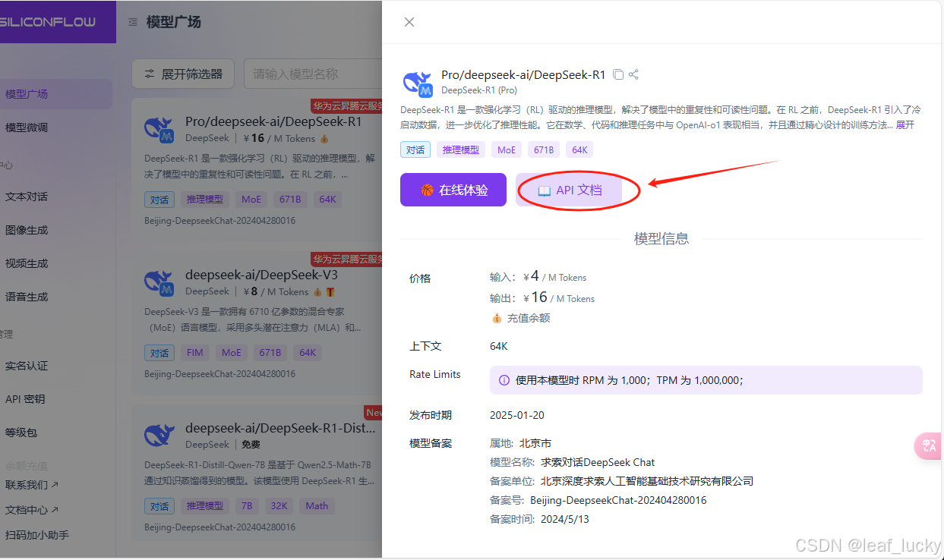Select 模型广场 in the left sidebar

tap(56, 94)
